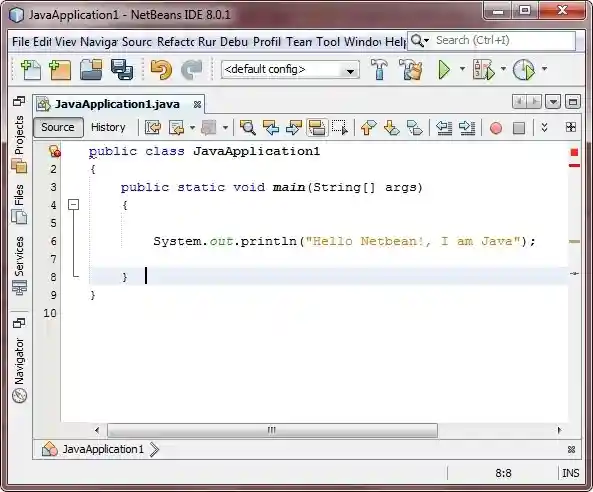Toggle Rectangular Selection icon
The width and height of the screenshot is (593, 492).
click(x=340, y=127)
